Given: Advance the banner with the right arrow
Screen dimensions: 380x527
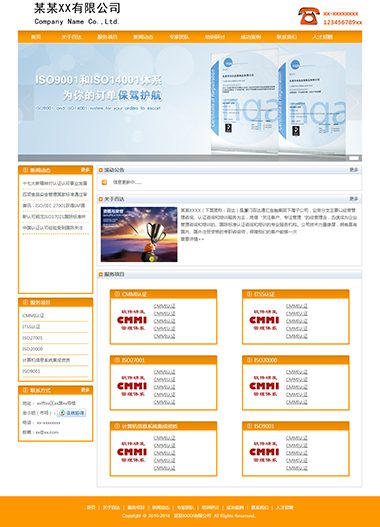Looking at the screenshot, I should pyautogui.click(x=354, y=102).
